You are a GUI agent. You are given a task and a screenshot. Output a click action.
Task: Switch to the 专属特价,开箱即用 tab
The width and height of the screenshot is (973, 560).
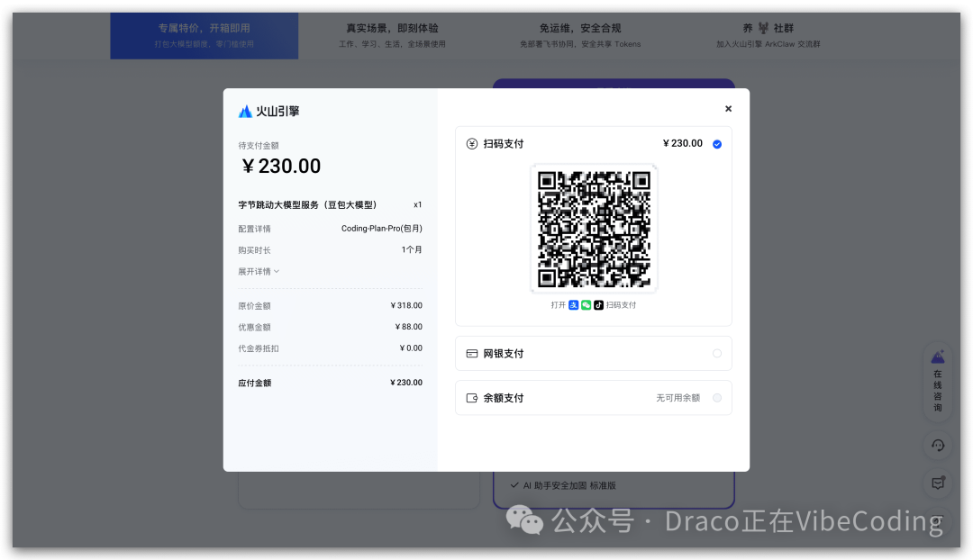click(x=205, y=35)
